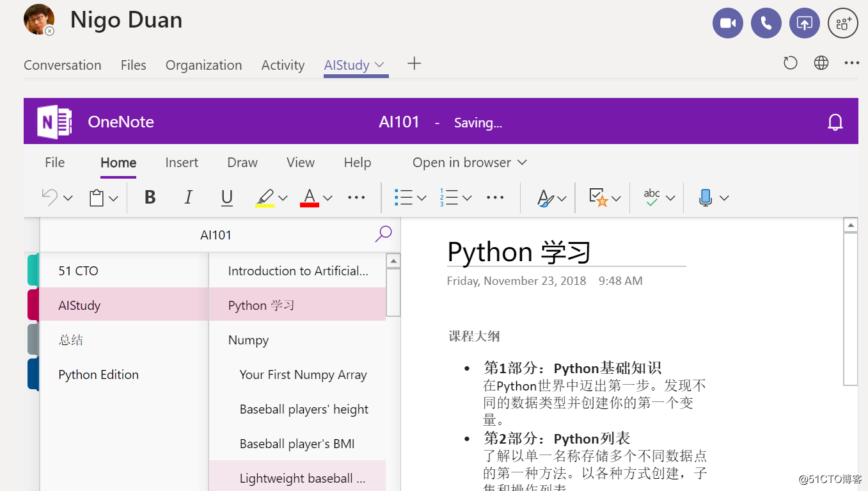Open the Numpy page
The height and width of the screenshot is (491, 868).
(x=297, y=340)
